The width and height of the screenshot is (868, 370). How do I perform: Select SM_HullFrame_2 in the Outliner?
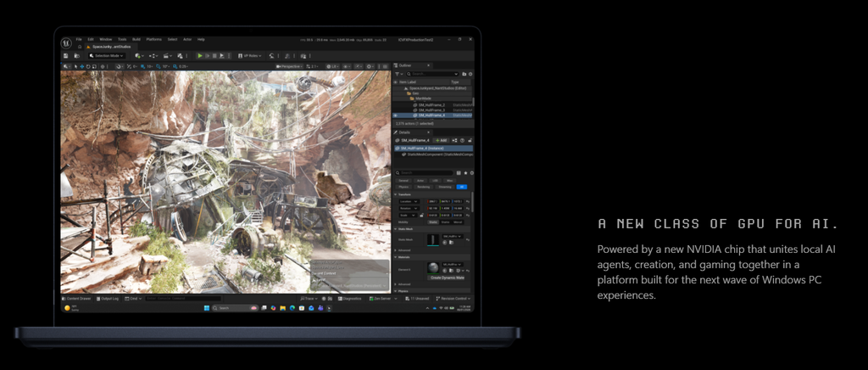(x=432, y=104)
